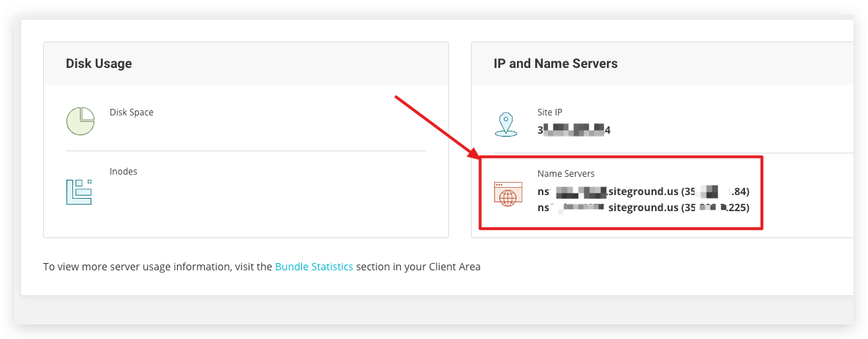Screen dimensions: 868x339
Task: Select the Disk Space label
Action: click(x=132, y=113)
